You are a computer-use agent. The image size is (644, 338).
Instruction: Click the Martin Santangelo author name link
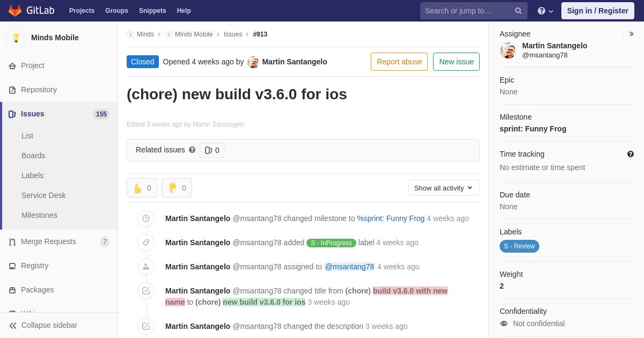(295, 62)
